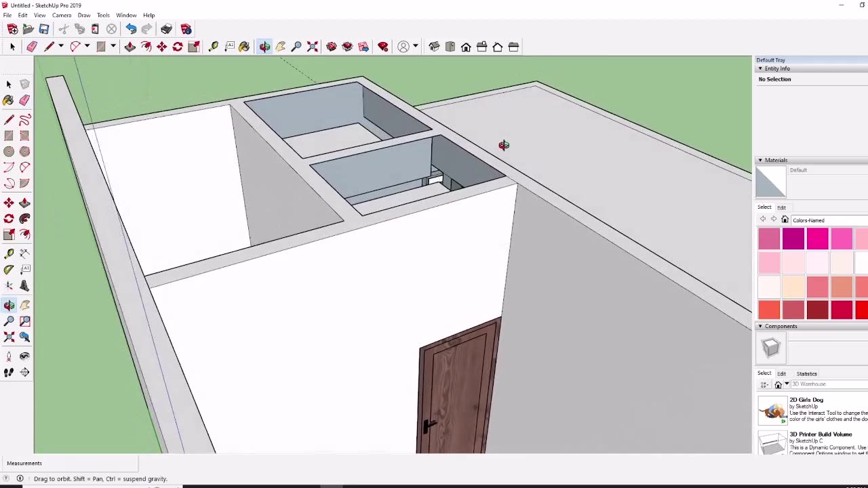Open the Window menu
The width and height of the screenshot is (868, 488).
126,15
